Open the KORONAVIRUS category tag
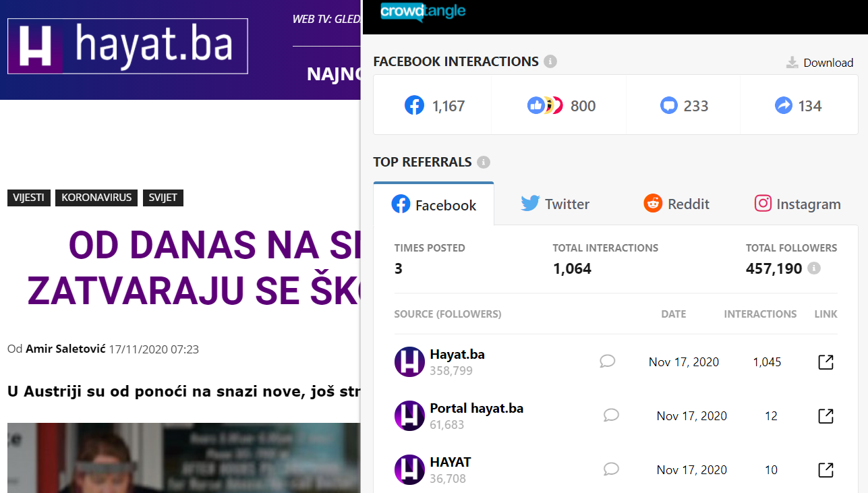868x493 pixels. (x=96, y=198)
